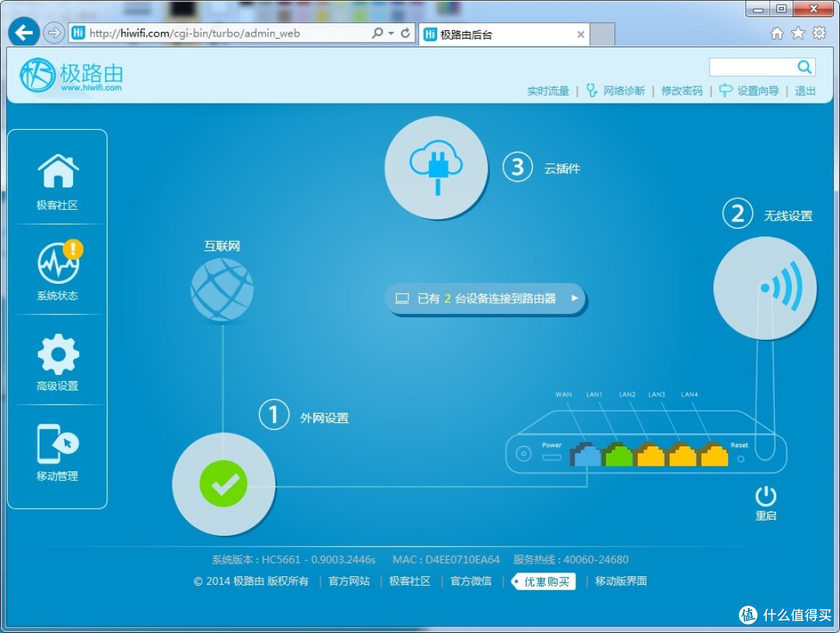840x633 pixels.
Task: Click the 优惠购买 button in footer
Action: pyautogui.click(x=545, y=581)
